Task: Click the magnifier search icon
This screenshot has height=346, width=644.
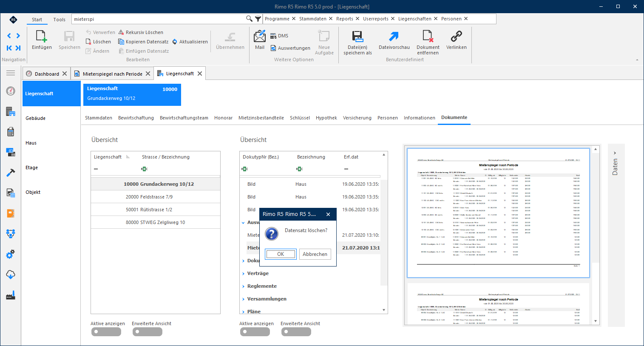Action: [249, 19]
